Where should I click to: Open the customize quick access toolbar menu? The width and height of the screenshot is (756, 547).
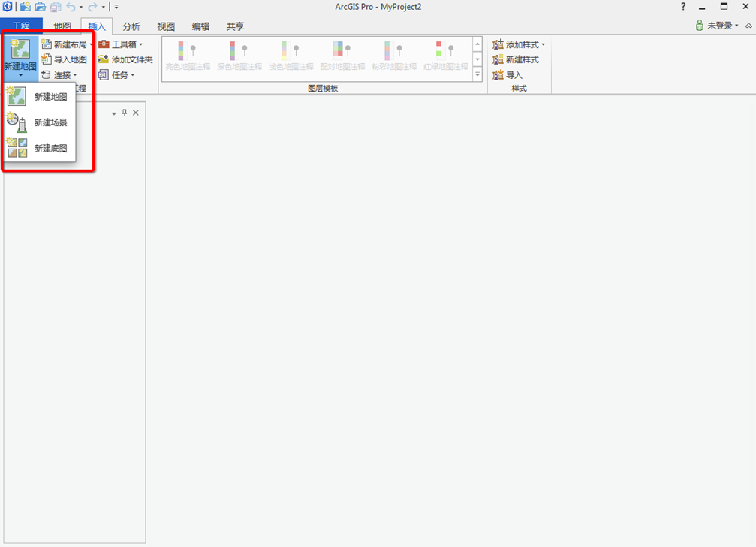116,7
